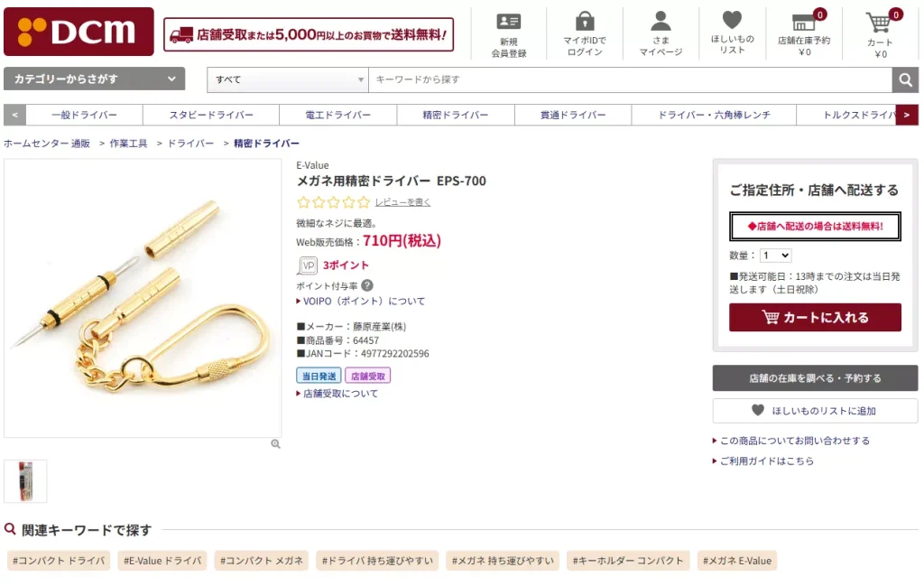Click the search magnifier button
The width and height of the screenshot is (924, 586).
click(905, 79)
